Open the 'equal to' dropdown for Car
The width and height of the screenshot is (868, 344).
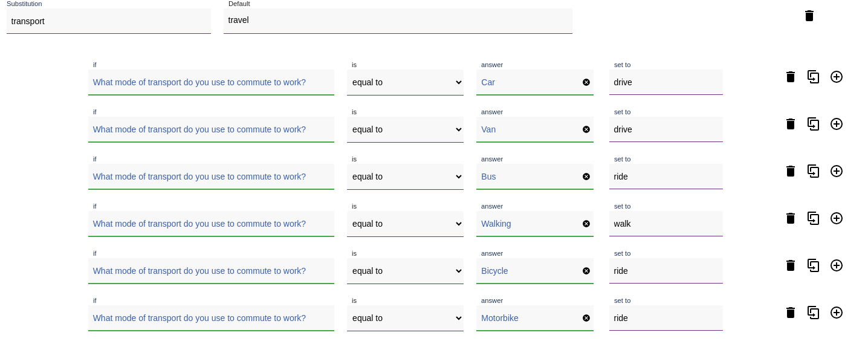click(405, 82)
